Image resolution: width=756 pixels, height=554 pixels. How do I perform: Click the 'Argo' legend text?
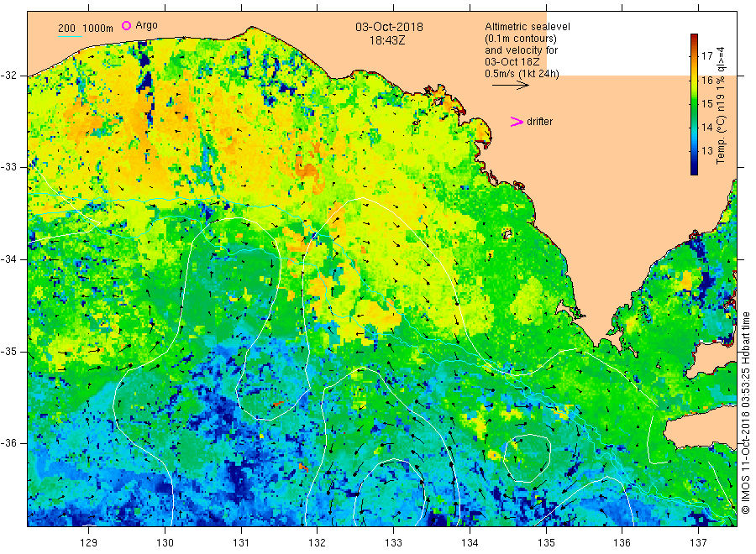click(x=146, y=25)
